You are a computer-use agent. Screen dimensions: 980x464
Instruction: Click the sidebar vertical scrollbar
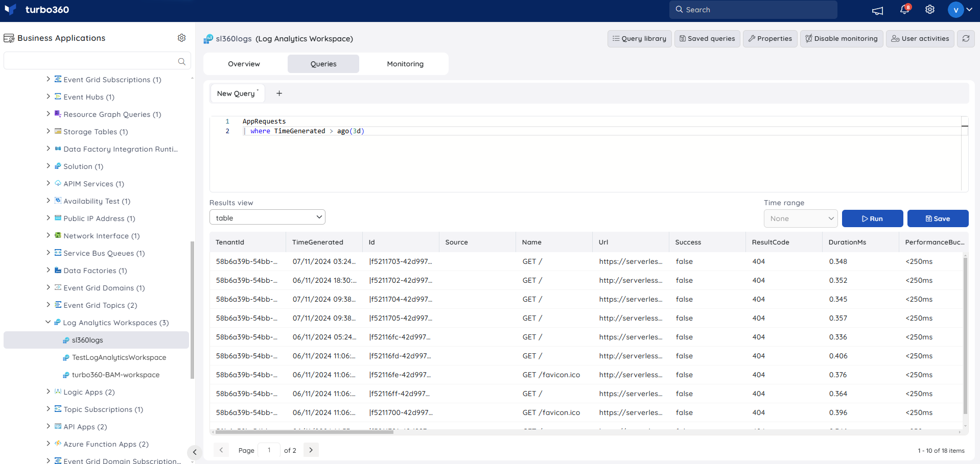192,310
